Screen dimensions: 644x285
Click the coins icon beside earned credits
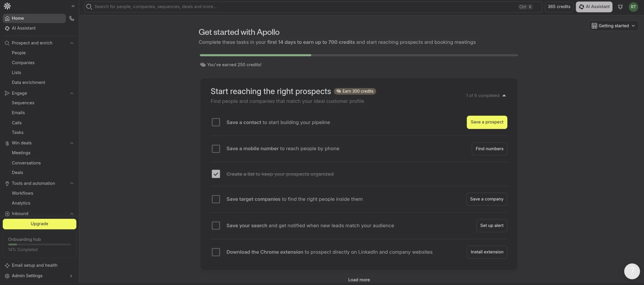click(203, 64)
